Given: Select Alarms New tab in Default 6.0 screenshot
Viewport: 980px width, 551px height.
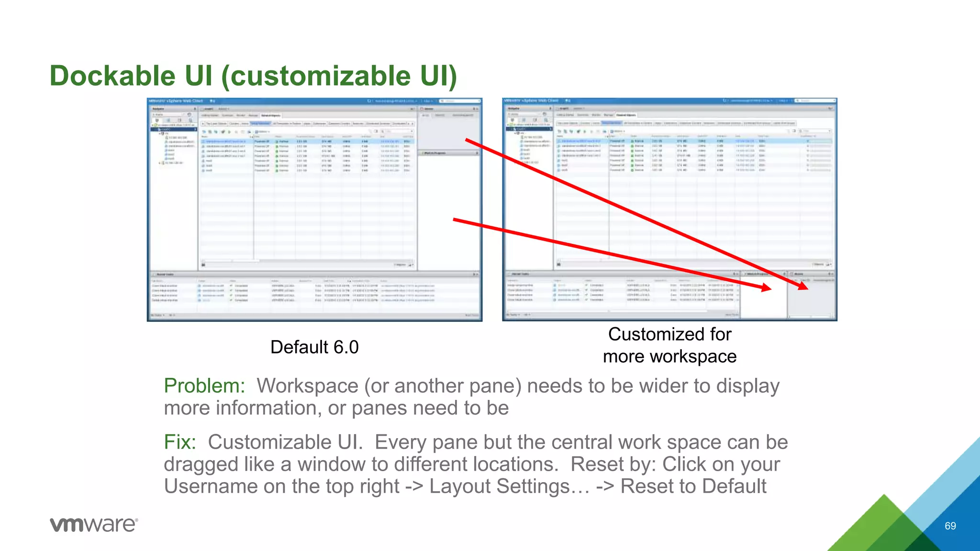Looking at the screenshot, I should point(440,115).
